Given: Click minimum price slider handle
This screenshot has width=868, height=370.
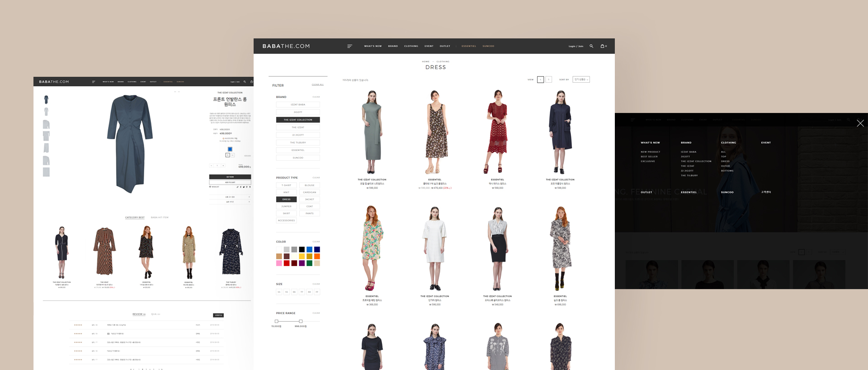Looking at the screenshot, I should (277, 321).
